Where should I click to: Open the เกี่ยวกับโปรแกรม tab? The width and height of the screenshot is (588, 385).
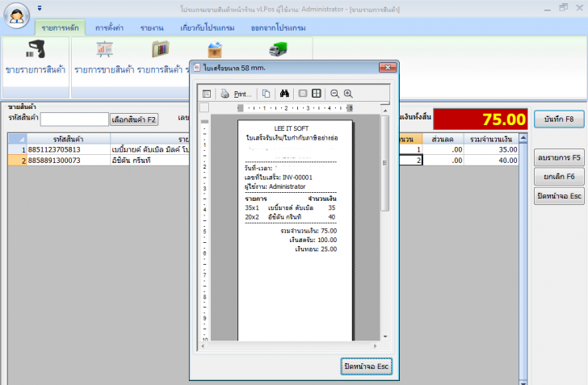click(207, 27)
